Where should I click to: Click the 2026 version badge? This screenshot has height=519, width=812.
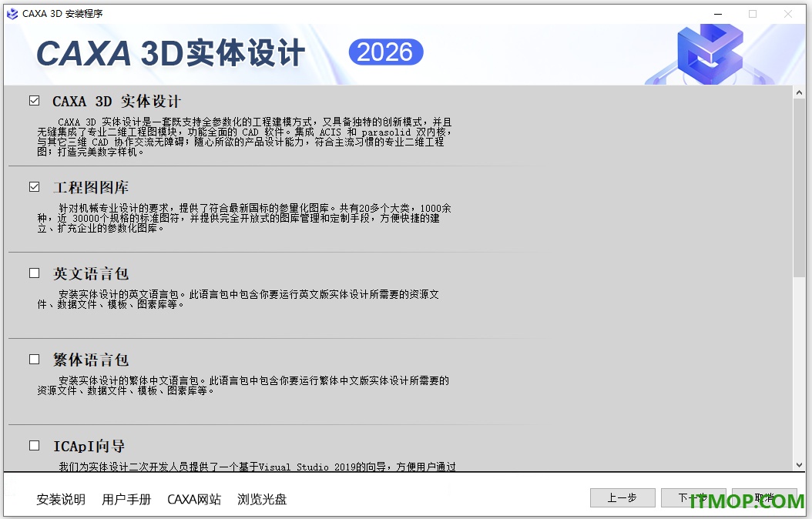(x=386, y=52)
